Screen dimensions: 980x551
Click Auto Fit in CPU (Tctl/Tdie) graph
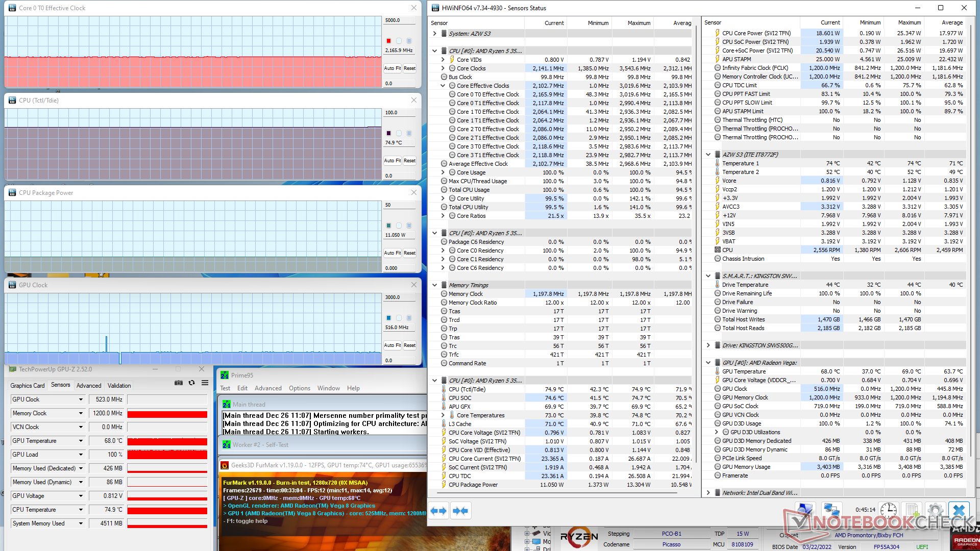point(393,161)
